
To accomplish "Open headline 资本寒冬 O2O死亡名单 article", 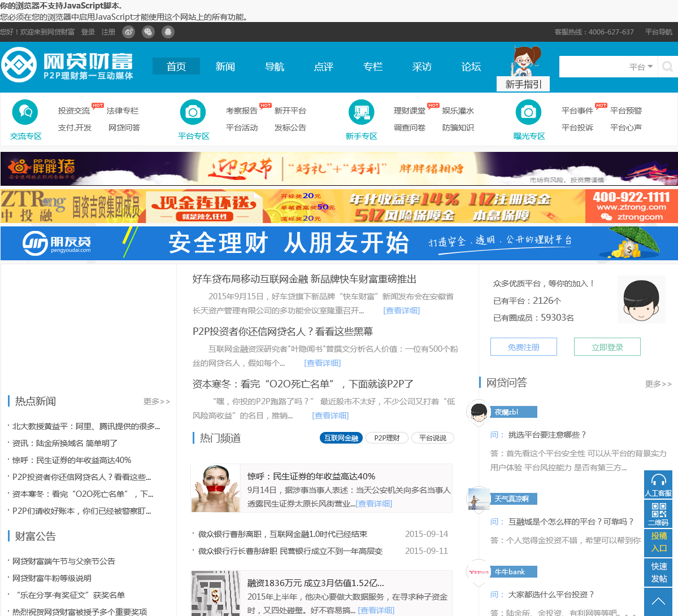I will (x=303, y=384).
